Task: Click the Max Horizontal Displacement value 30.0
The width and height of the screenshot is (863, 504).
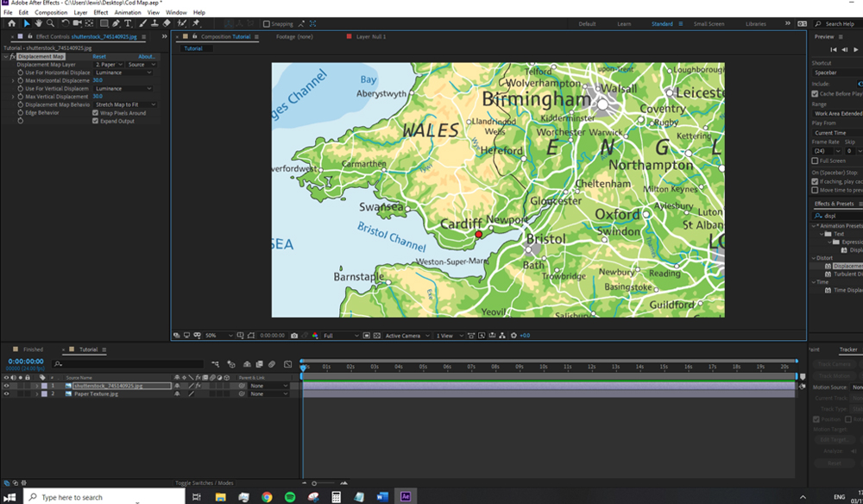Action: 98,80
